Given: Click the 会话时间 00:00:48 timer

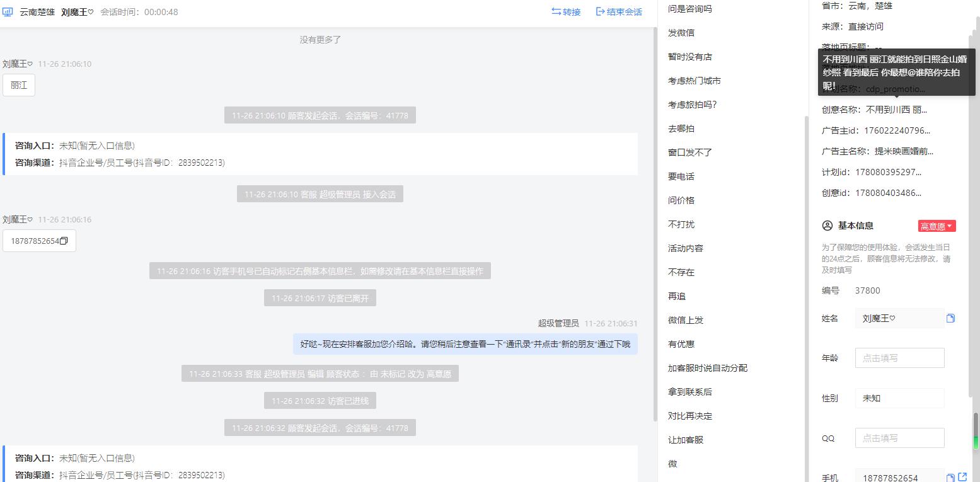Looking at the screenshot, I should pos(139,12).
